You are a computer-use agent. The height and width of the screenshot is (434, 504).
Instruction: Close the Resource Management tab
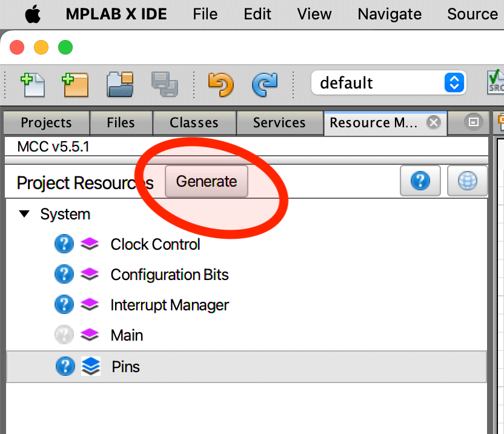[x=434, y=122]
